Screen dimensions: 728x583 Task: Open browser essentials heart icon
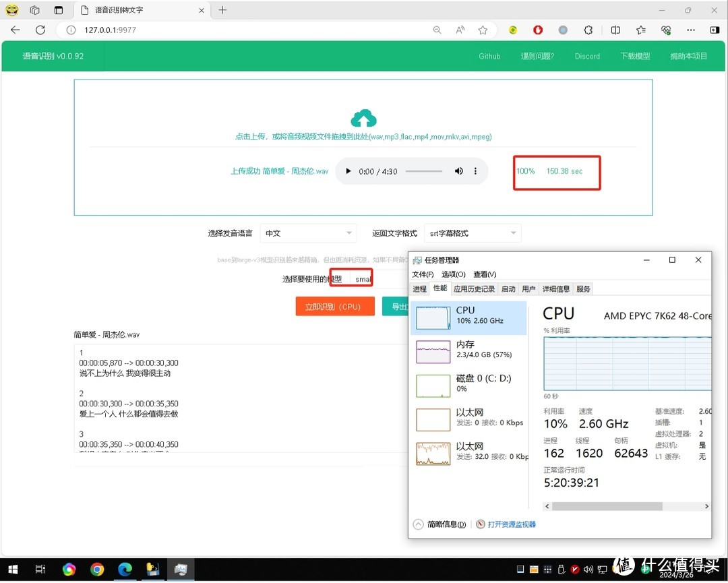(x=666, y=30)
